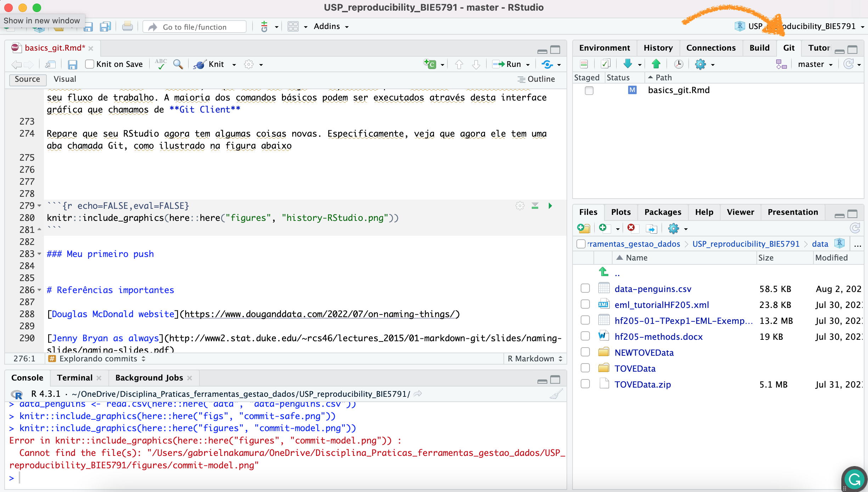The image size is (868, 492).
Task: Stage basics_git.Rmd checkbox
Action: 589,90
